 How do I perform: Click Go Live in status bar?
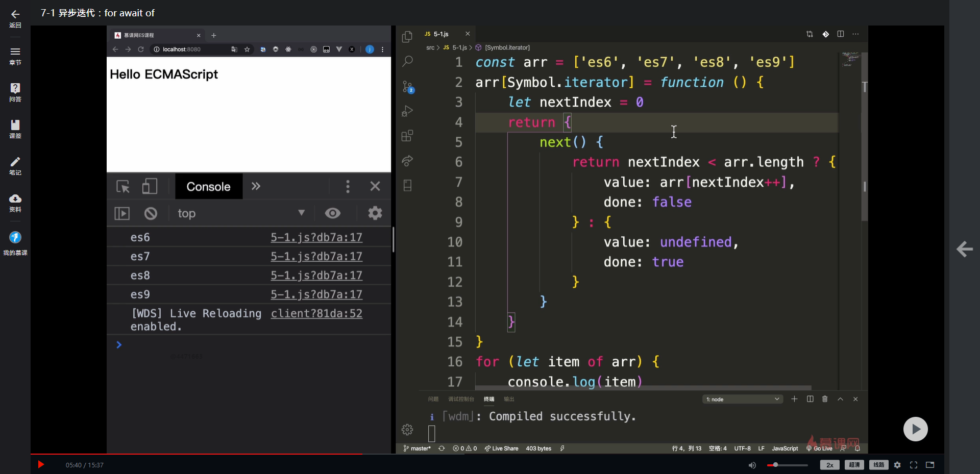819,448
